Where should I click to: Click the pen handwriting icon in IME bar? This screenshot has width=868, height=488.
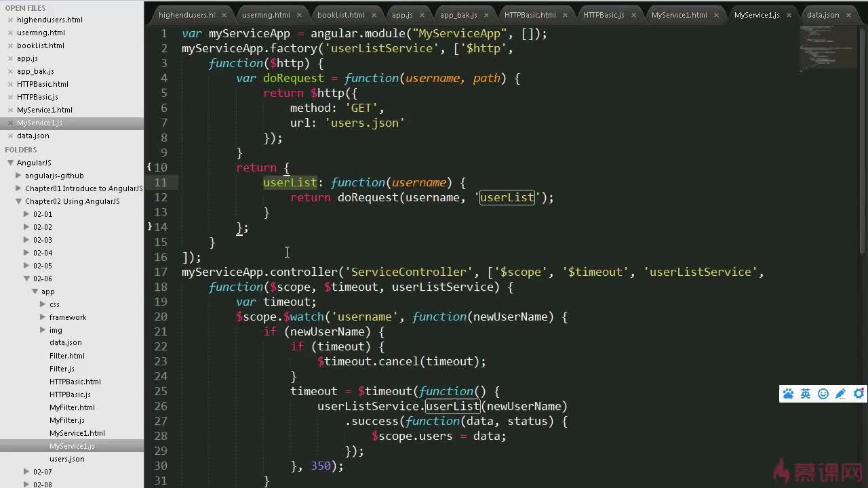coord(841,394)
